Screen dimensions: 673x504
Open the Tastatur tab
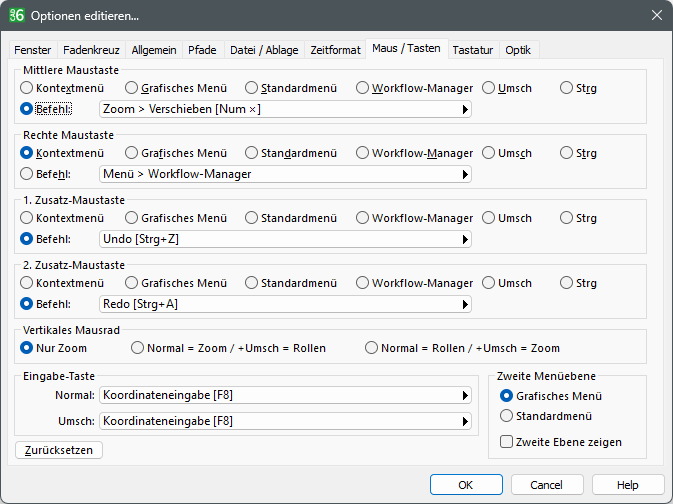pos(473,50)
